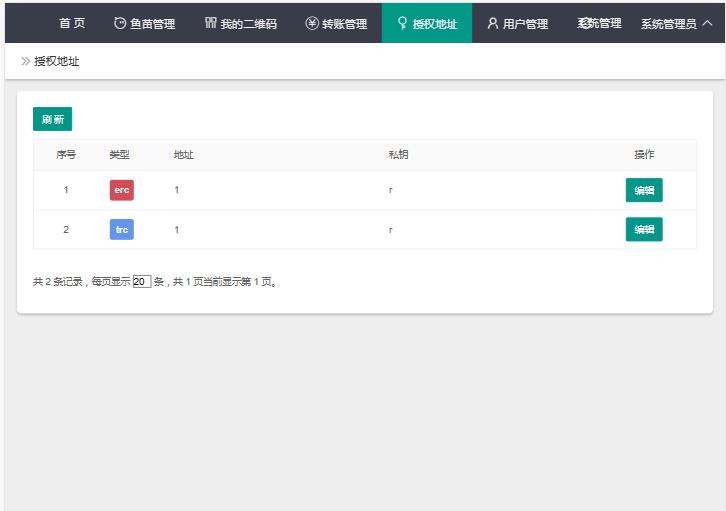Viewport: 726px width, 511px height.
Task: Click 编辑 button in the erc row
Action: point(644,190)
